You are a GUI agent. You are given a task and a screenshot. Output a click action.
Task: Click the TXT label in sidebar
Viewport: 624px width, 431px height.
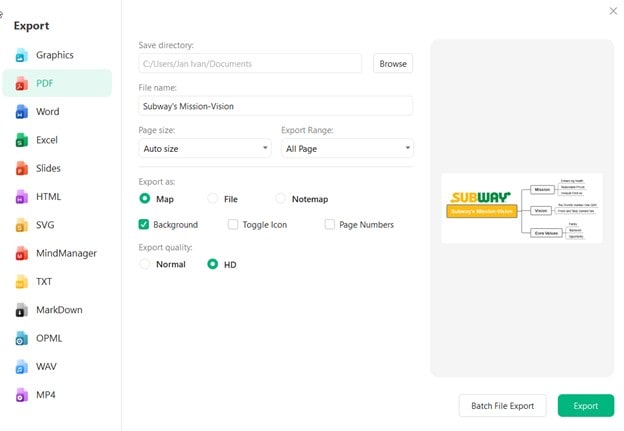[x=44, y=282]
